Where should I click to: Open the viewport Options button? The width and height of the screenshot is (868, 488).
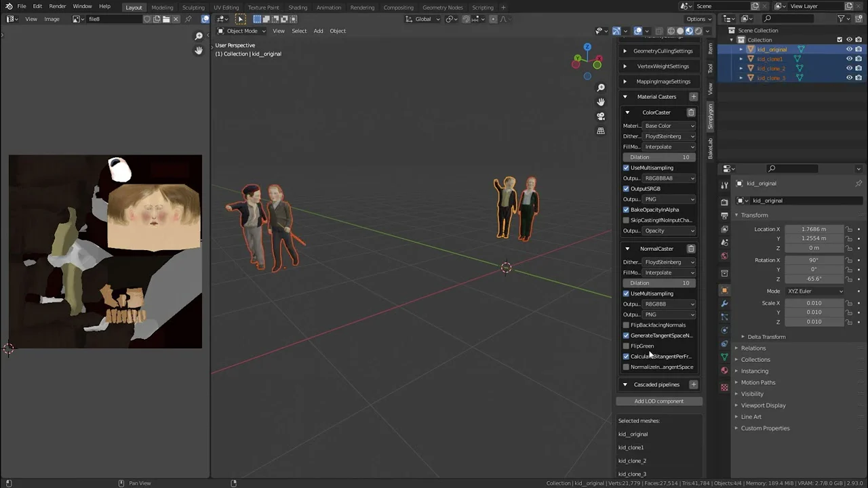[x=698, y=19]
